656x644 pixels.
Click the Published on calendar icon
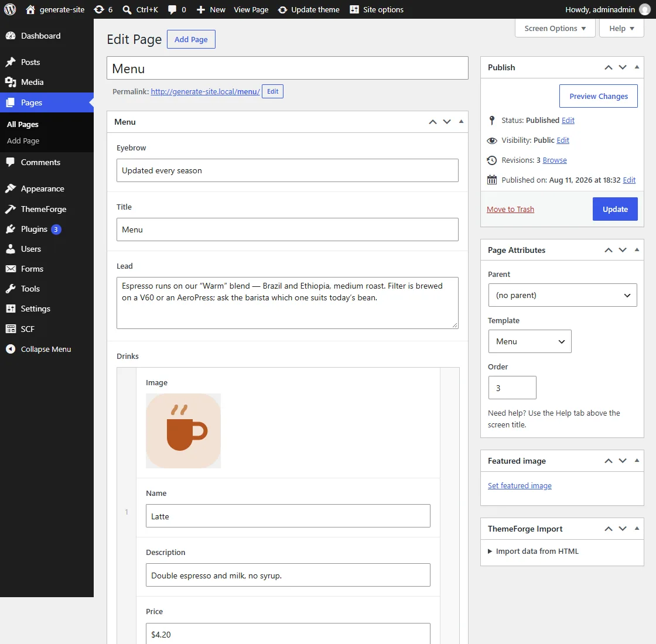[x=492, y=180]
